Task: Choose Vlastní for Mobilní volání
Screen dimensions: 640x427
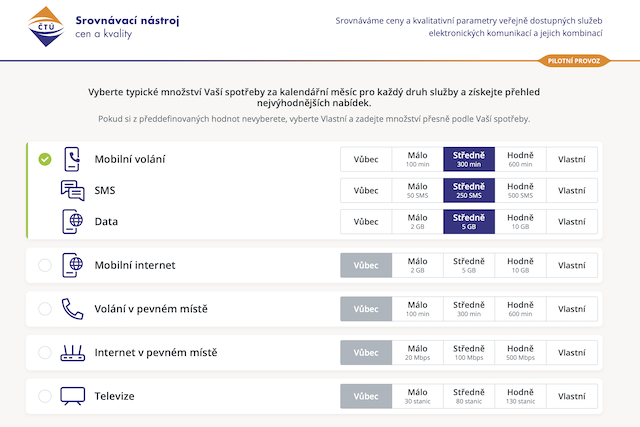Action: click(571, 159)
